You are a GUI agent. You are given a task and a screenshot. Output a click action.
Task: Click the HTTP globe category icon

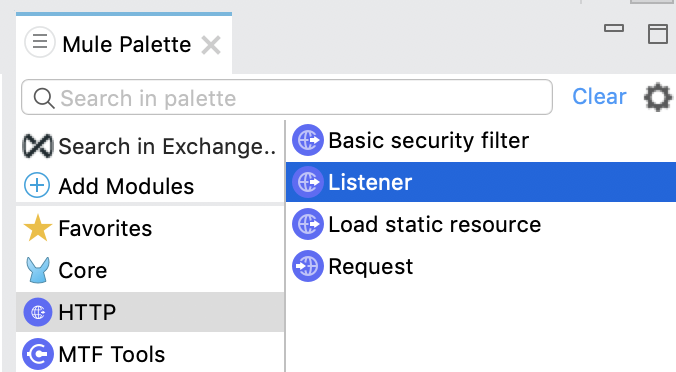coord(38,312)
